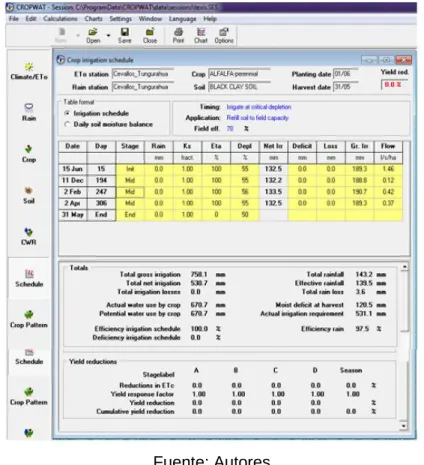Click the Net Irr column header
Viewport: 424px width, 465px height.
point(273,146)
